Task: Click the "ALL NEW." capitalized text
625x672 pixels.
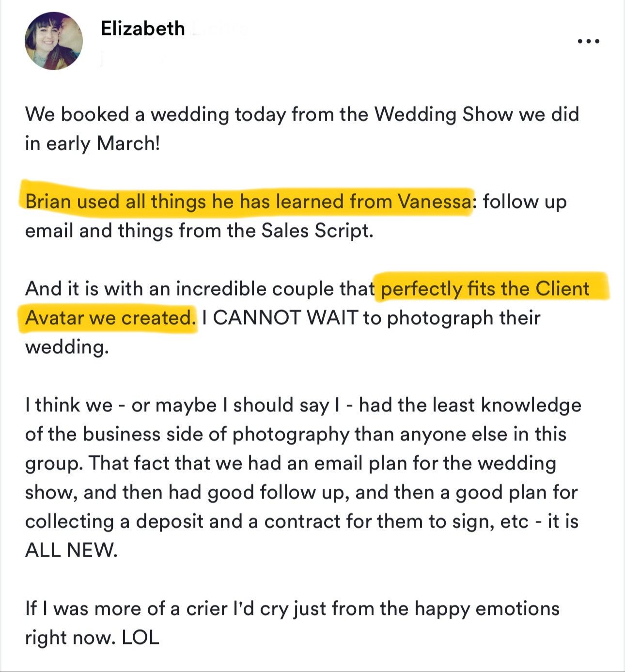Action: click(71, 550)
